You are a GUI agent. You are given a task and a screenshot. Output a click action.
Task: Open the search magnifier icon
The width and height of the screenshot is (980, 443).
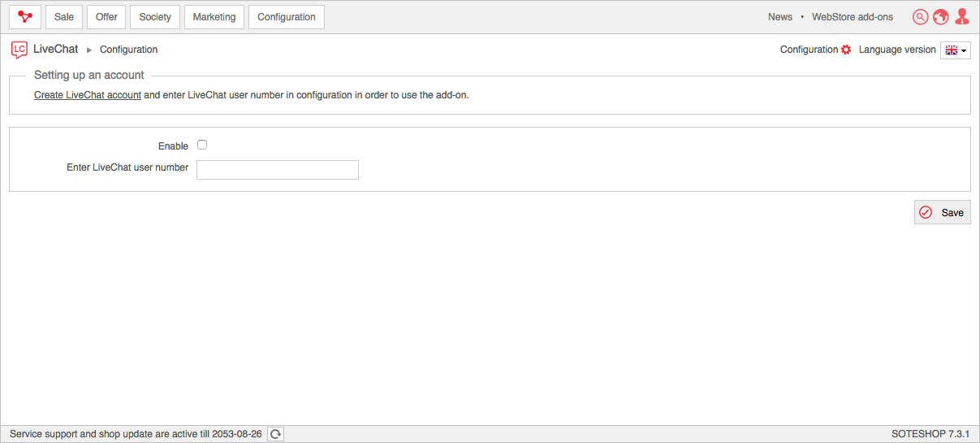tap(920, 17)
